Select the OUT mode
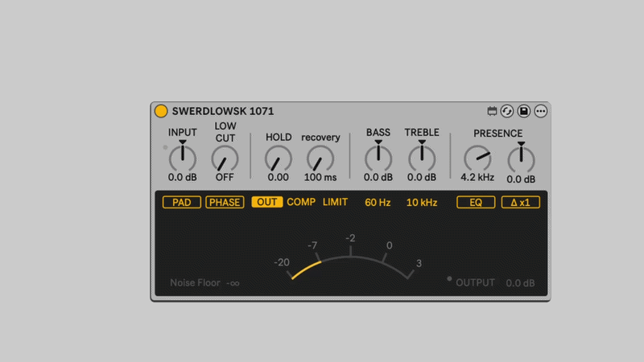 [266, 202]
